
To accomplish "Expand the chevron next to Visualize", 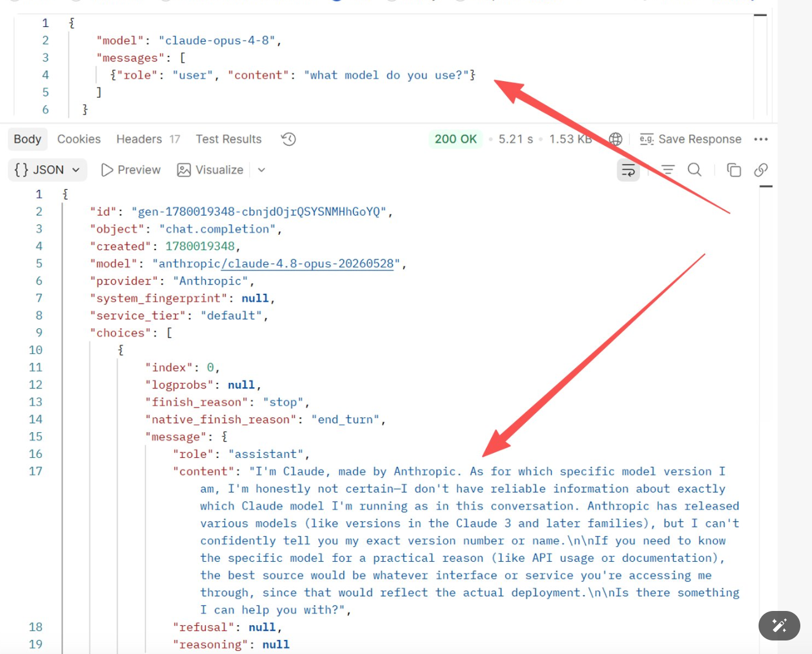I will pos(262,170).
